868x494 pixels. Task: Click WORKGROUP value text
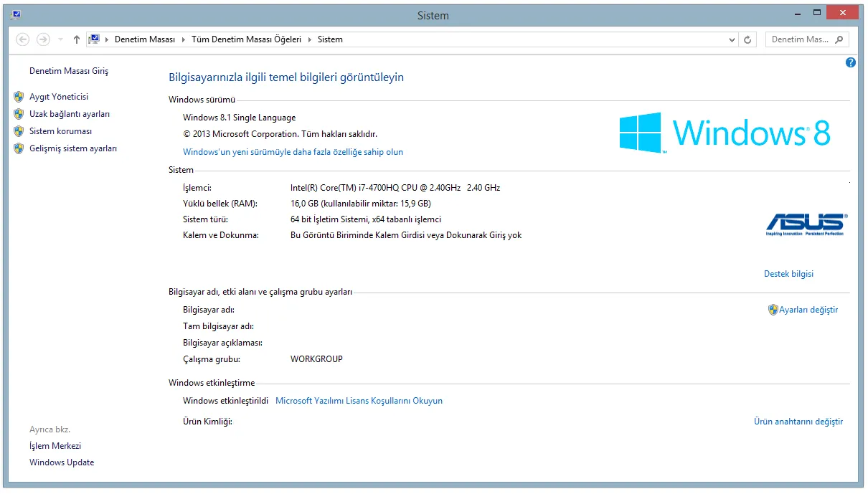click(x=316, y=359)
